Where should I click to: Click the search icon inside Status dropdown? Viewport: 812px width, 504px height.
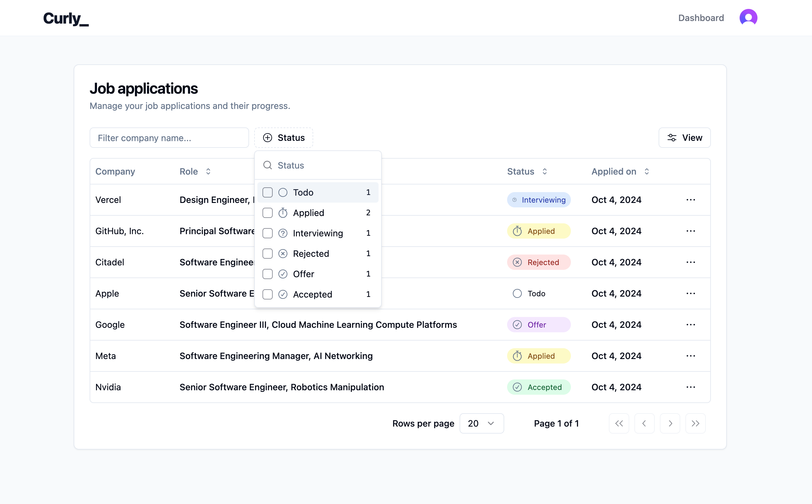point(267,165)
